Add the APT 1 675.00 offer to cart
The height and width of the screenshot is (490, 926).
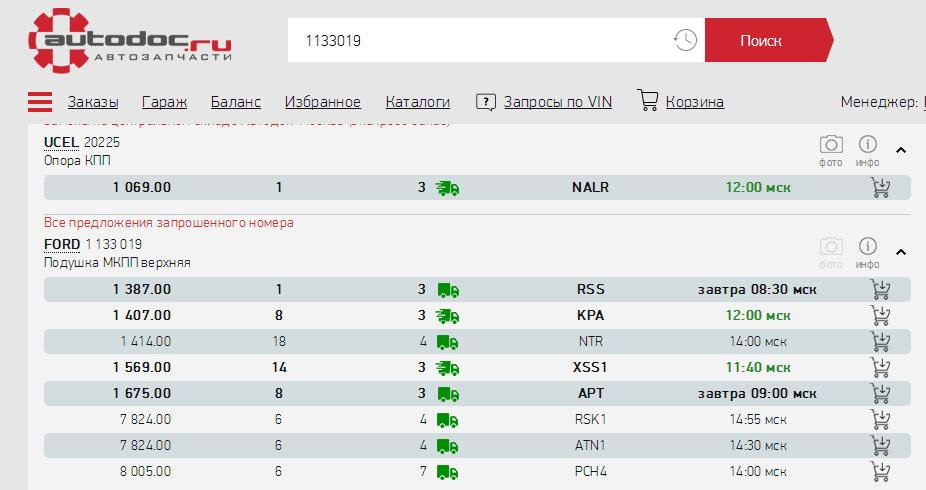pos(881,394)
